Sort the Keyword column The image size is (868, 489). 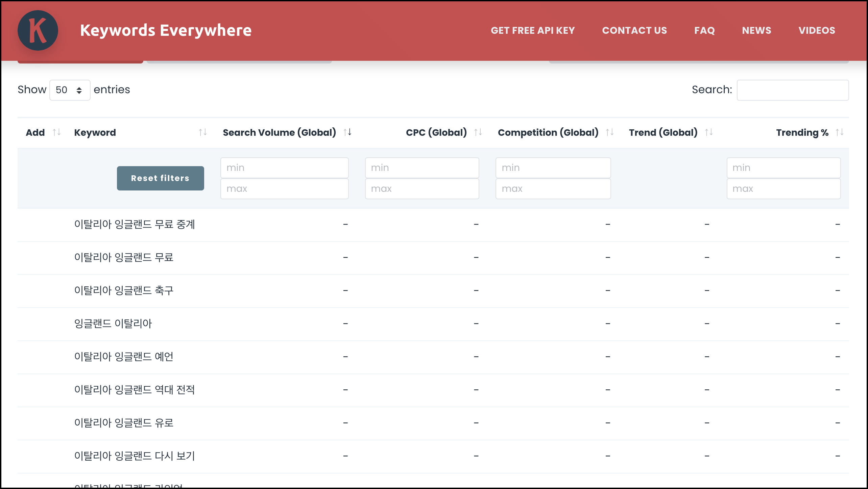point(202,132)
